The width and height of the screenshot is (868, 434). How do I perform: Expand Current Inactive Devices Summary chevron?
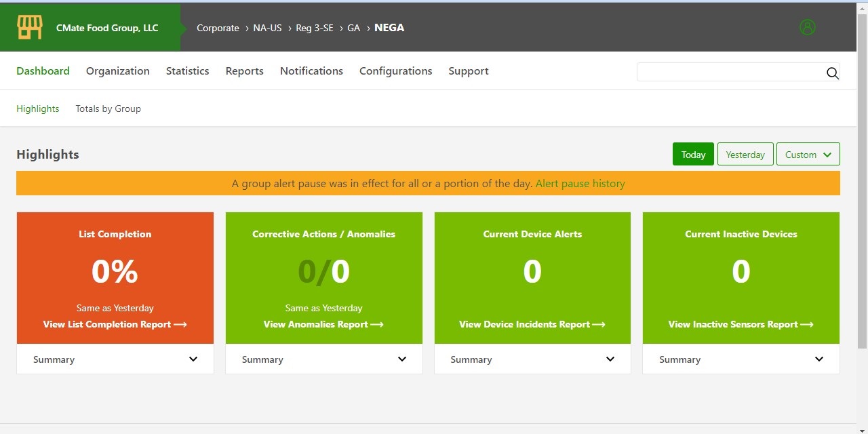click(819, 359)
